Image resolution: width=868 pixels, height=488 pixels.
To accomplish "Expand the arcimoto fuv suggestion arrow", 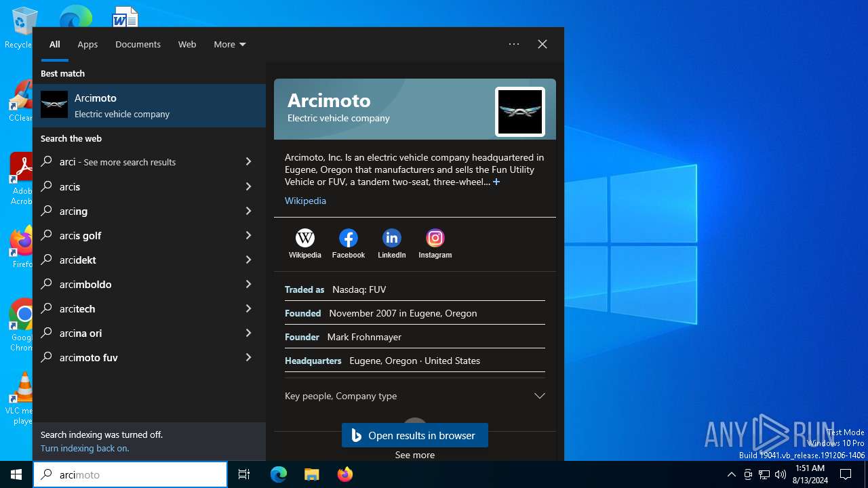I will pyautogui.click(x=248, y=357).
